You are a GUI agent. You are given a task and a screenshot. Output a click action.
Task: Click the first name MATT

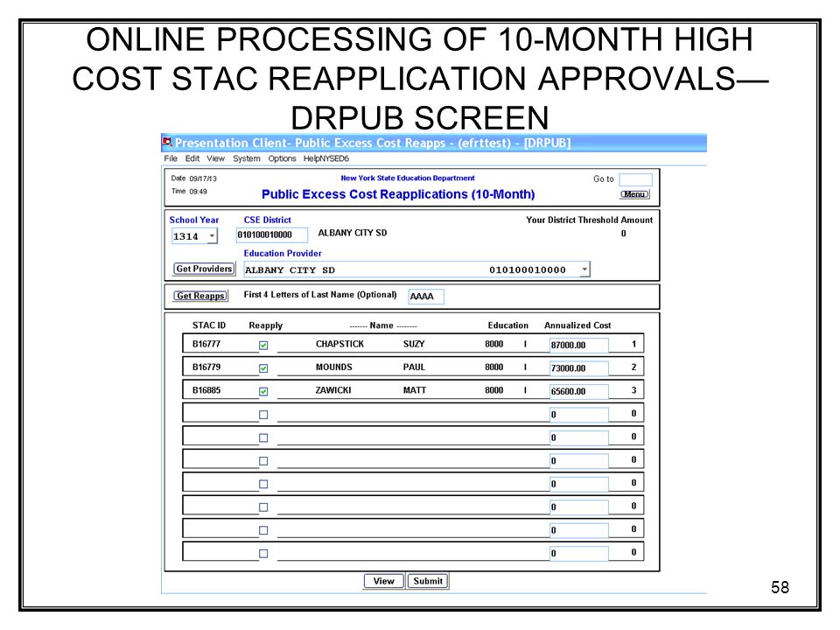coord(414,390)
